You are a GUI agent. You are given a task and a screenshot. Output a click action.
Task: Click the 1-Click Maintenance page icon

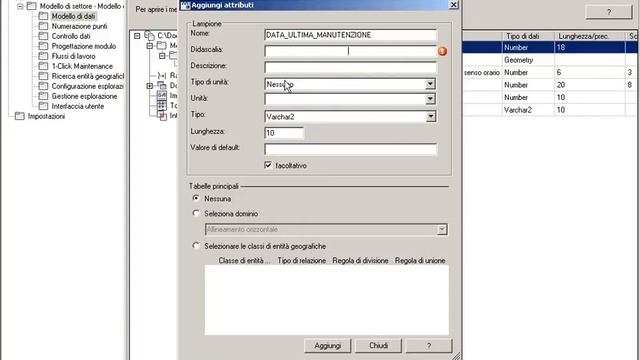(x=43, y=66)
